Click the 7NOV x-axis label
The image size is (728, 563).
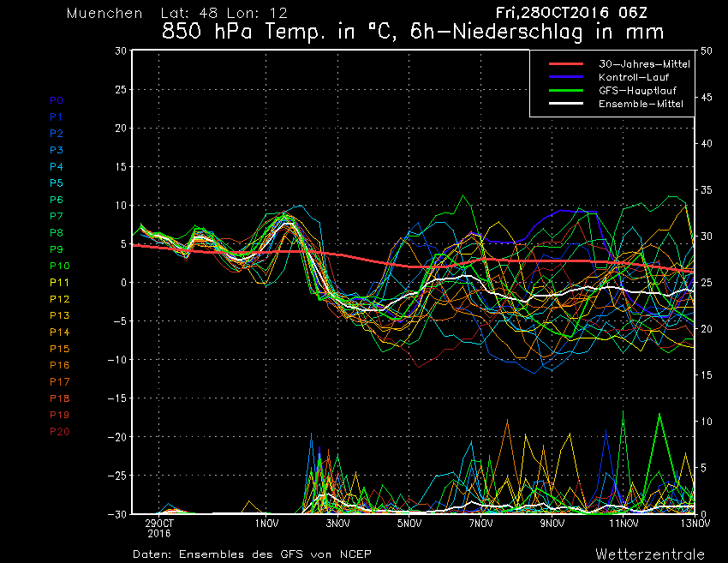click(x=480, y=524)
